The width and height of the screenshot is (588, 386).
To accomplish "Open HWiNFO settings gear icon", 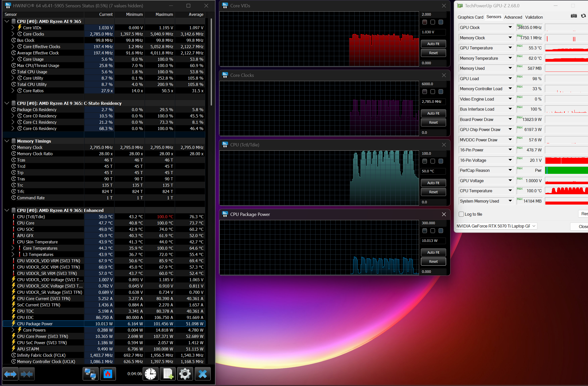I will click(x=185, y=374).
